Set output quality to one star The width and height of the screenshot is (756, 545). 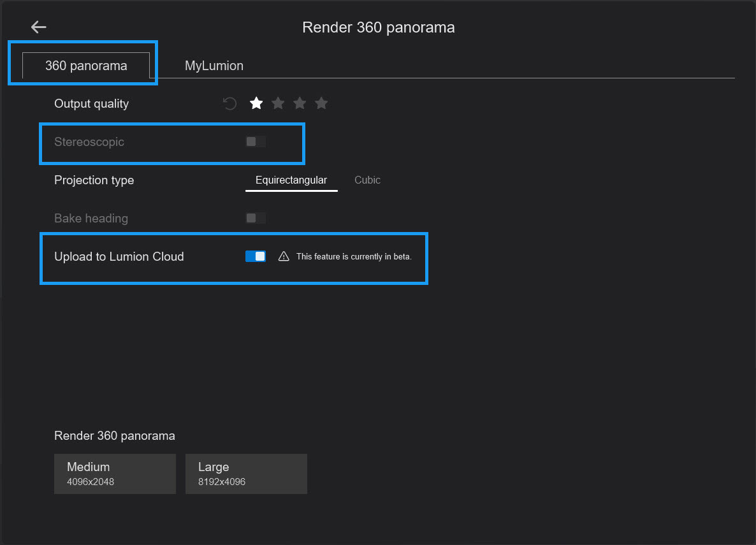256,103
